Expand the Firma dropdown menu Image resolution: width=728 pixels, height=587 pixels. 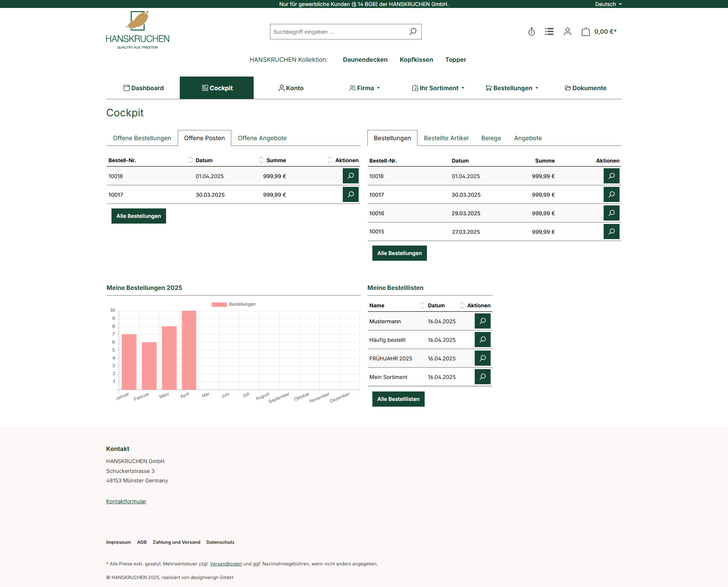pos(364,88)
